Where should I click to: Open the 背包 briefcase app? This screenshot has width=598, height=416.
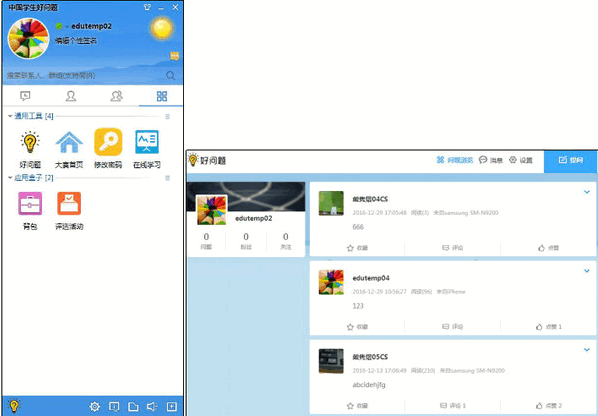pyautogui.click(x=30, y=203)
